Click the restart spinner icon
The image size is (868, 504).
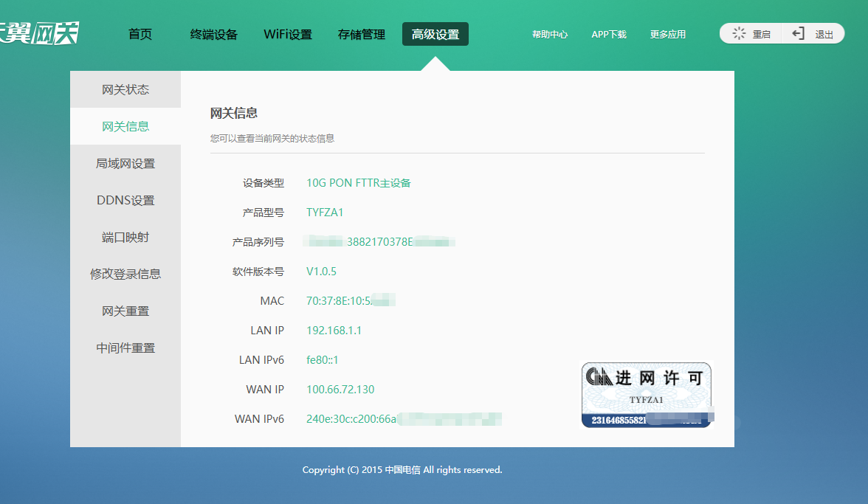(x=739, y=34)
